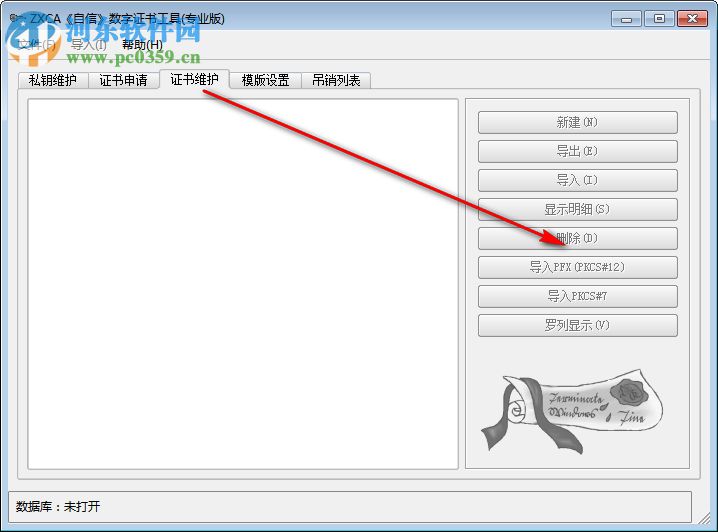718x532 pixels.
Task: Minimize the ZXCA window
Action: (626, 19)
